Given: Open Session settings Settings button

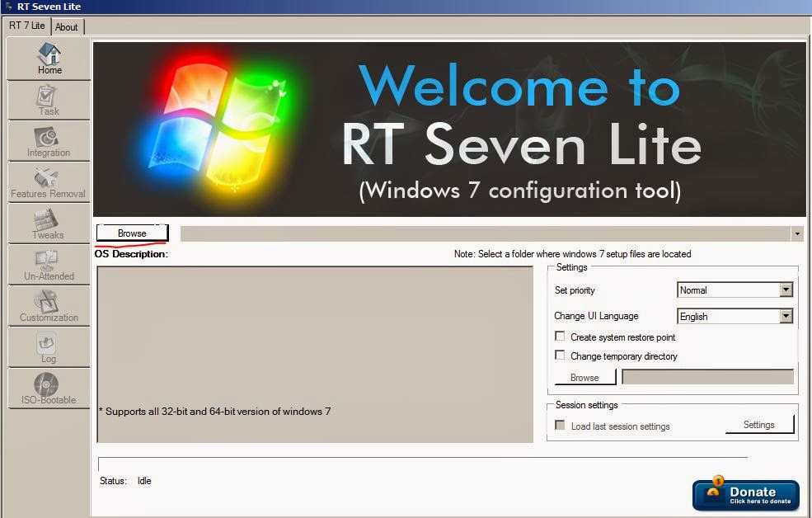Looking at the screenshot, I should click(759, 424).
